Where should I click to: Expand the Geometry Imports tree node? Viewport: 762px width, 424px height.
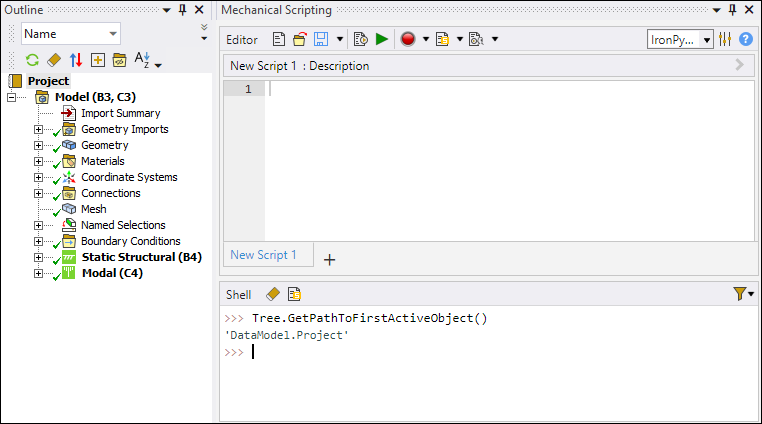coord(39,129)
